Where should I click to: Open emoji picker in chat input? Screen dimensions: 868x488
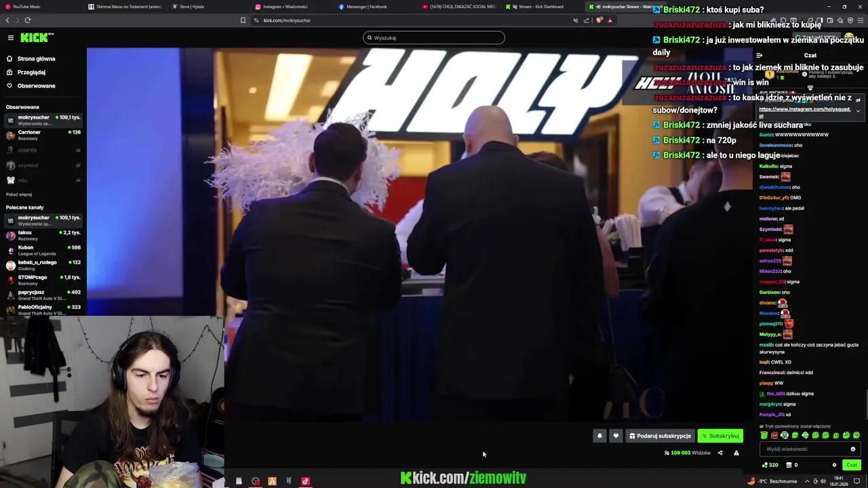[x=853, y=449]
